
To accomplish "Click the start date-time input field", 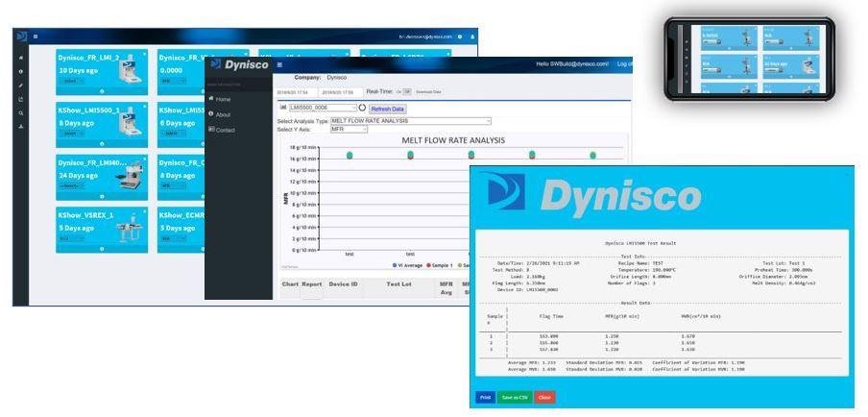I will (x=296, y=92).
